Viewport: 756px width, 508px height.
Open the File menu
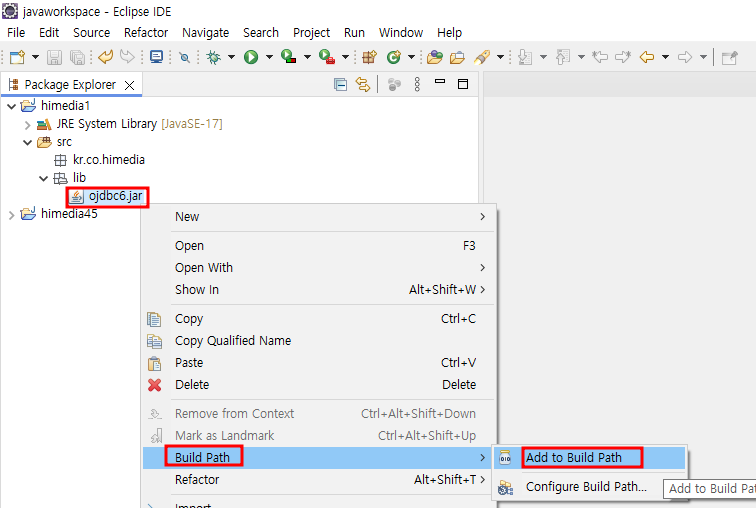pos(16,33)
